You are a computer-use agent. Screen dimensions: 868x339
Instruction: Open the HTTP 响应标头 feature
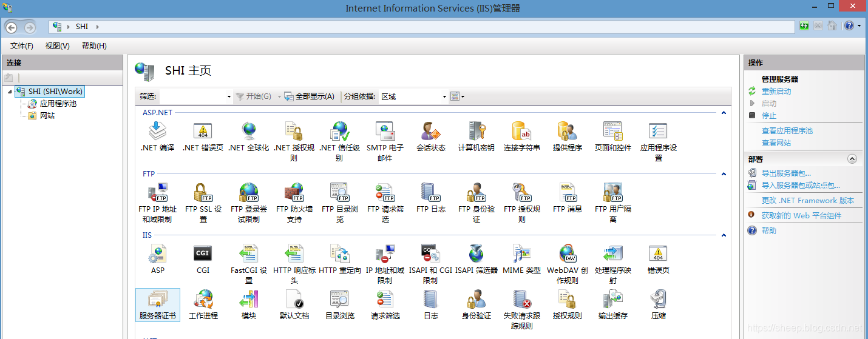(294, 264)
